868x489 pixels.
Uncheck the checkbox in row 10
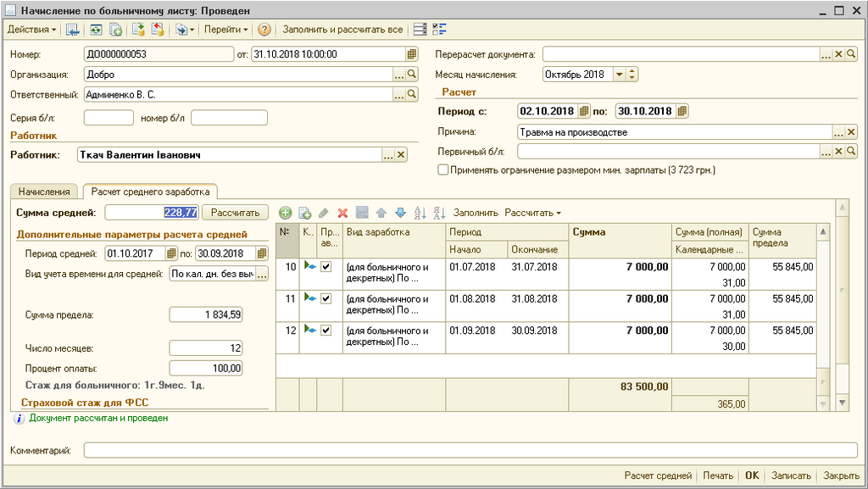pyautogui.click(x=326, y=267)
